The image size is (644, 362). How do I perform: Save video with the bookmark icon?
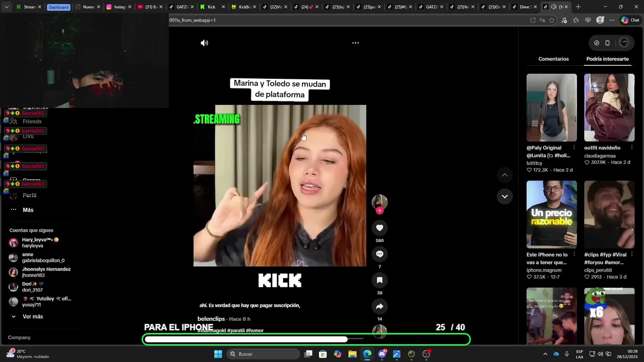click(379, 280)
